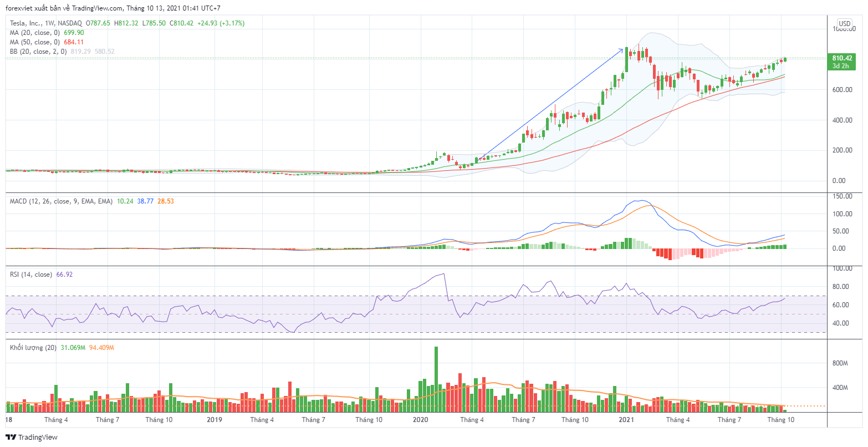The height and width of the screenshot is (447, 868).
Task: Click the MACD (12, 26, close, 9, EMA, EMA) legend
Action: (x=61, y=201)
